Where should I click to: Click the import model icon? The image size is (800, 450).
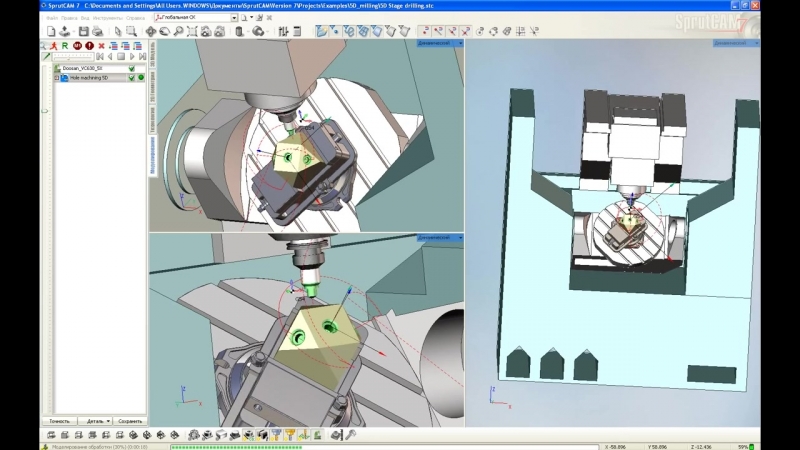pos(64,32)
